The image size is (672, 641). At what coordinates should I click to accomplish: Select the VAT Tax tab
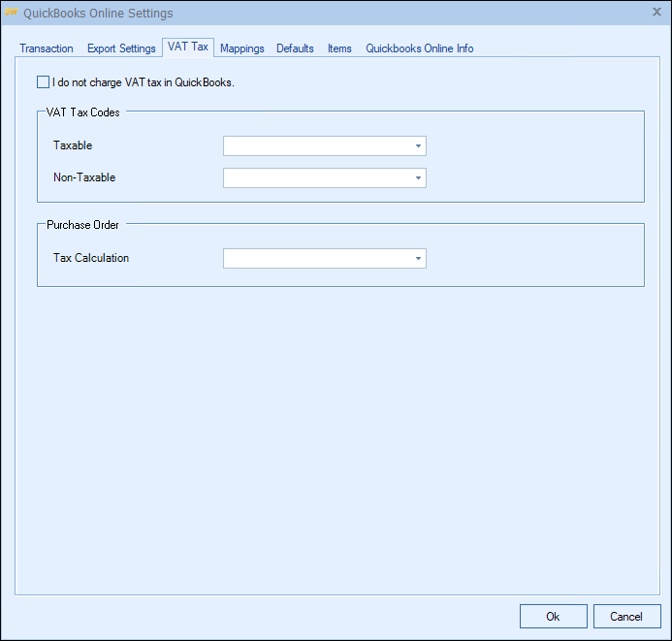[x=188, y=48]
